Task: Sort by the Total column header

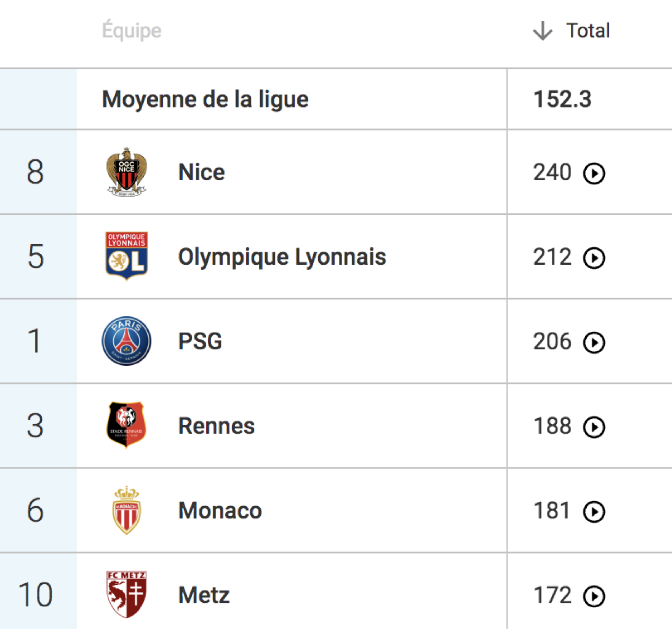Action: (588, 31)
